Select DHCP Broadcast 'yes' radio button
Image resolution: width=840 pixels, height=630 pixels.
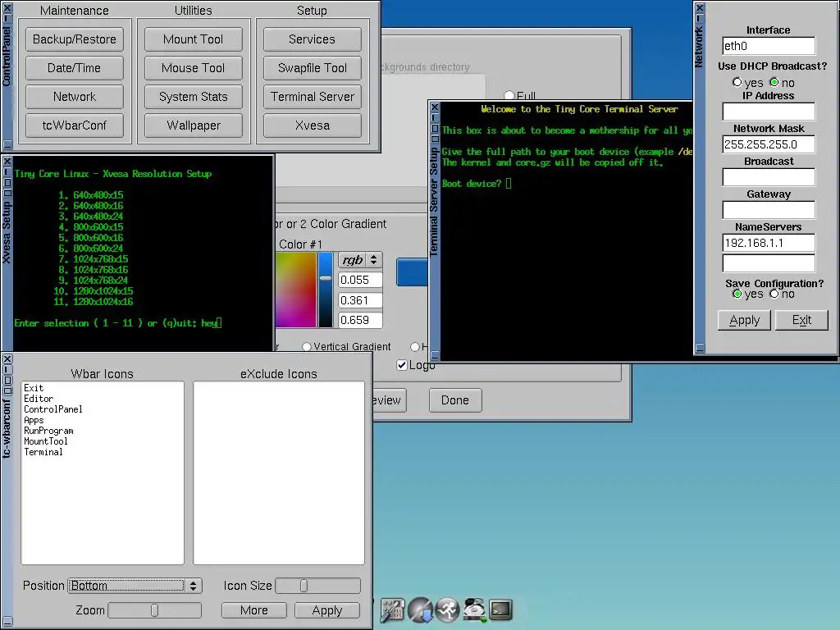737,83
